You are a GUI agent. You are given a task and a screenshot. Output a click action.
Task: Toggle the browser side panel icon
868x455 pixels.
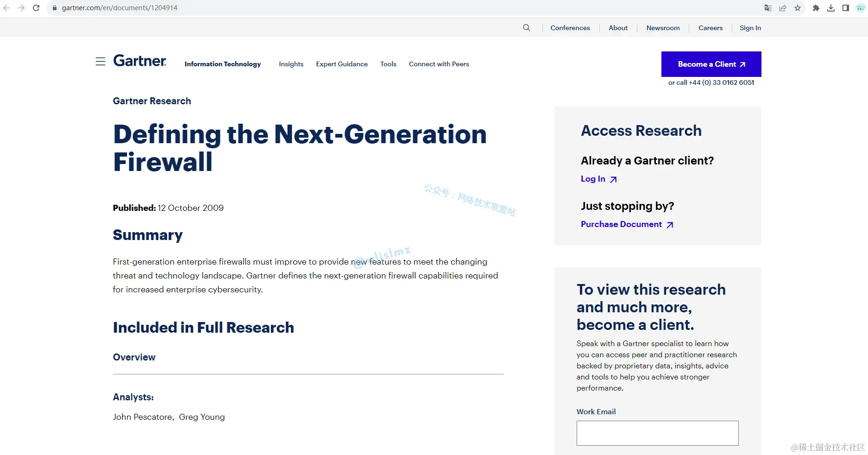(x=846, y=8)
